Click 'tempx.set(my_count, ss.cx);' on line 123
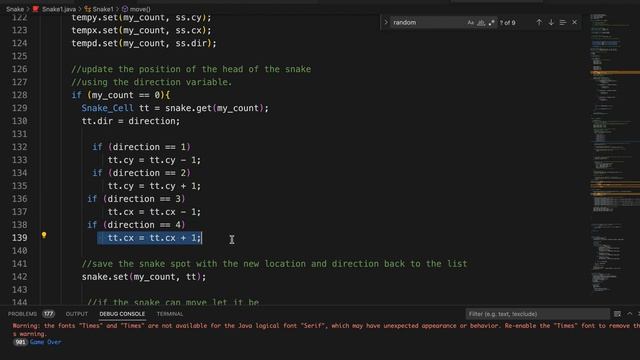640x360 pixels. point(142,30)
